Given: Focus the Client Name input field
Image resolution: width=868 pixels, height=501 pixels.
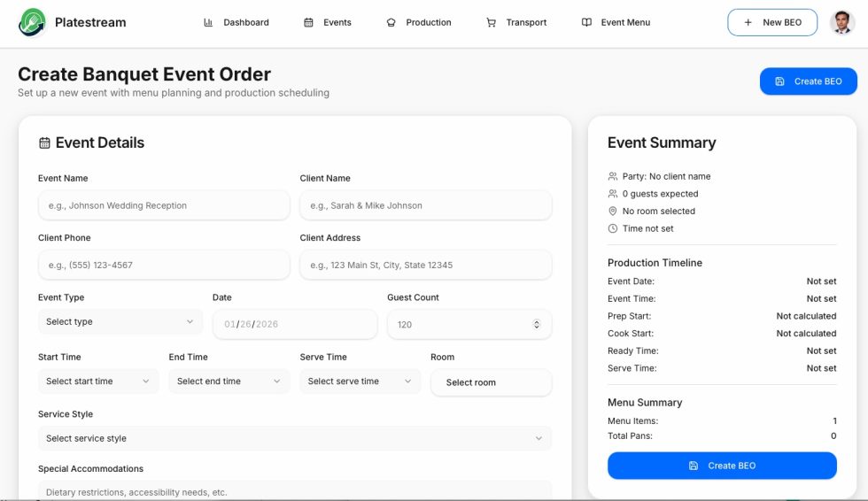Looking at the screenshot, I should [426, 205].
